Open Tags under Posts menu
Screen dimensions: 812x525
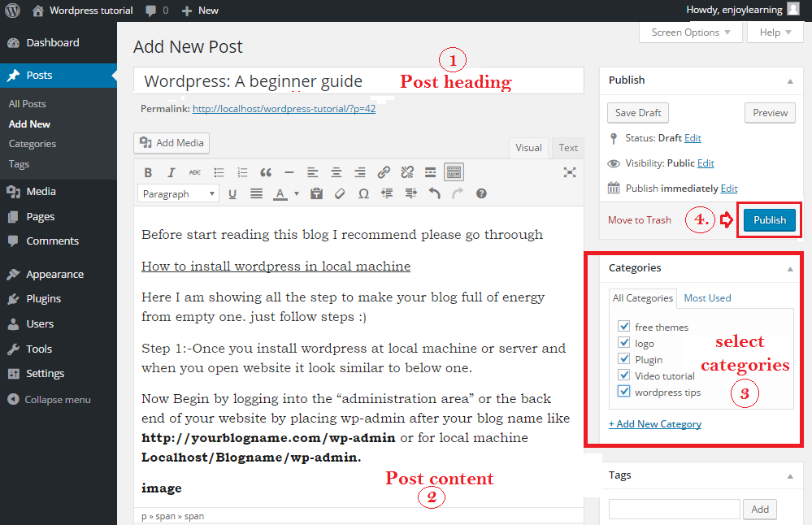pos(19,164)
